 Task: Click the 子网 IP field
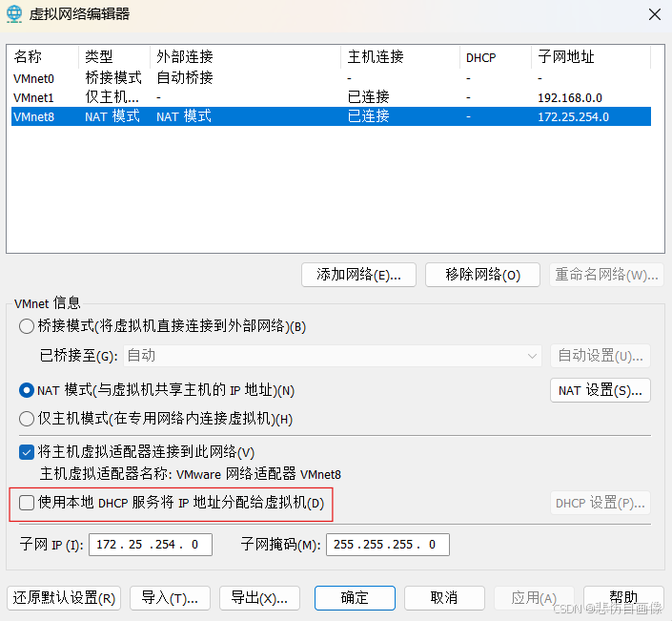(151, 545)
